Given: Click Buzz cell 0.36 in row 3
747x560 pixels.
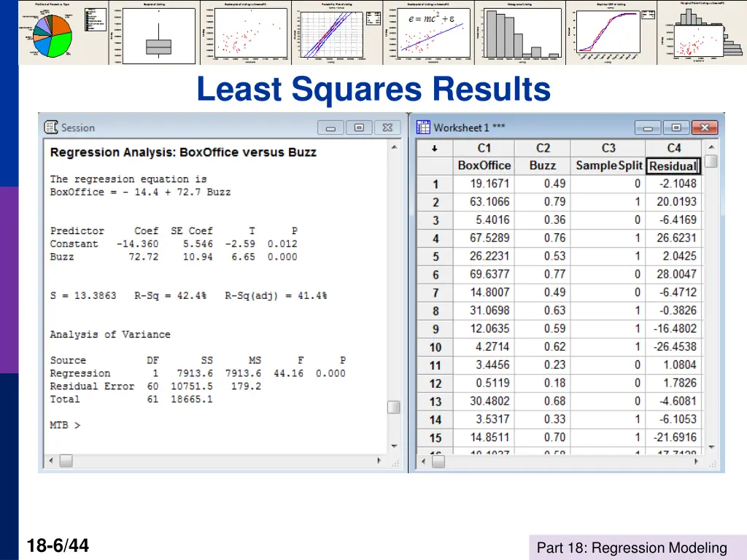Looking at the screenshot, I should tap(543, 220).
